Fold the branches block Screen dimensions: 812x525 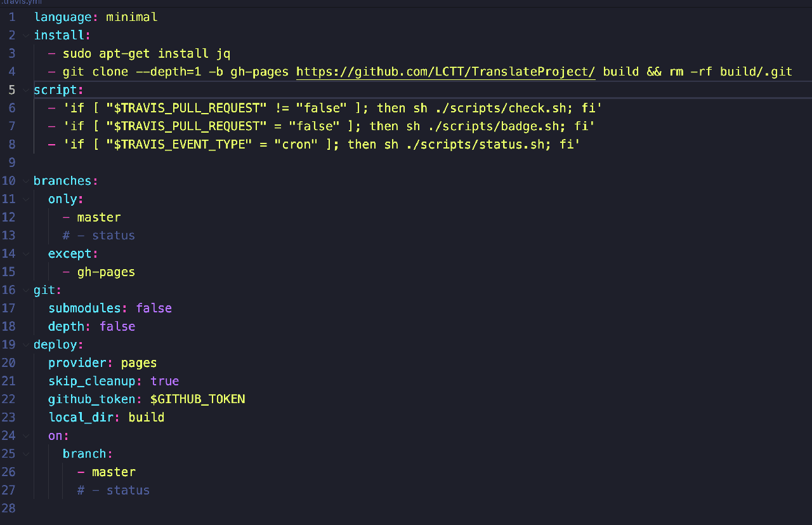click(x=25, y=181)
